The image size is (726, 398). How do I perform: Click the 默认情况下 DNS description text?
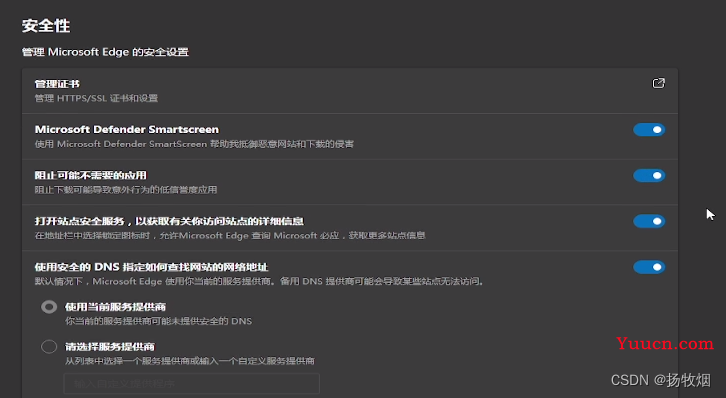click(x=259, y=281)
